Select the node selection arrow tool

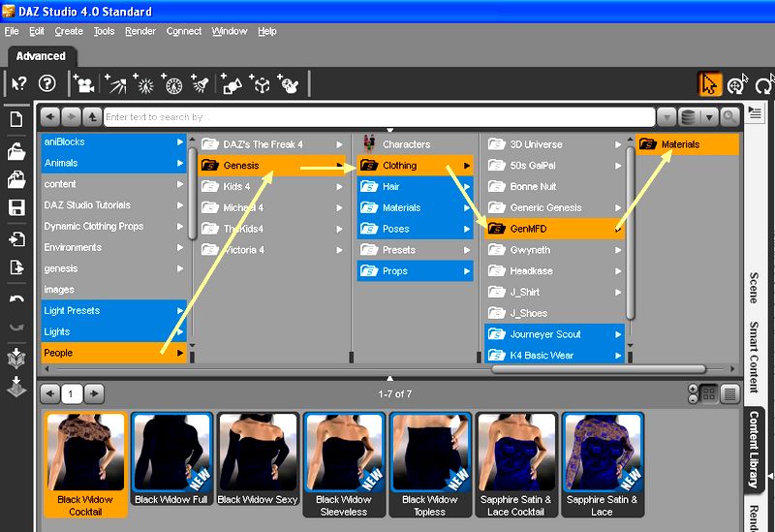[709, 84]
